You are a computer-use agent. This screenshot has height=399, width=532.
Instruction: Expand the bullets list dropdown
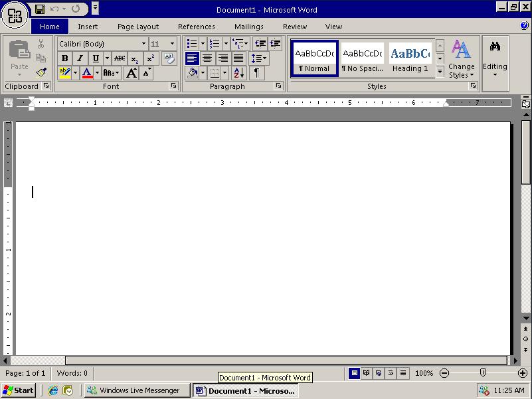coord(203,42)
